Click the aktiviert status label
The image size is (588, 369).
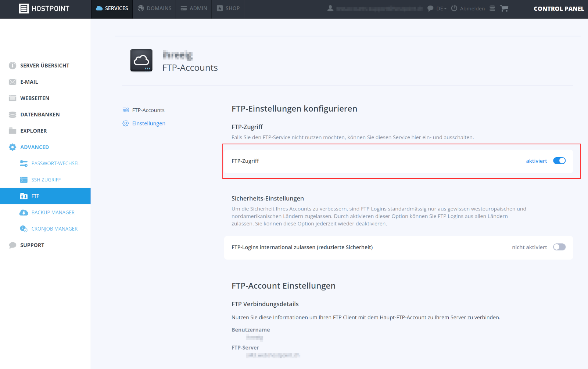tap(537, 161)
